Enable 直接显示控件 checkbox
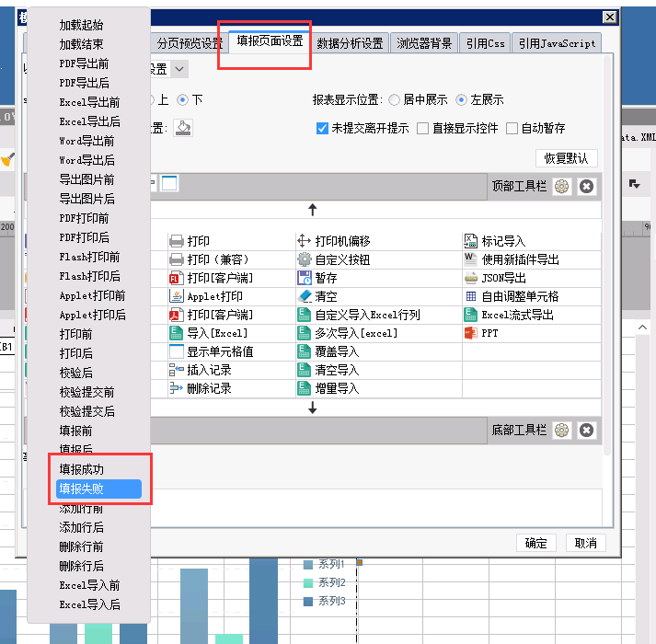656x644 pixels. 422,128
